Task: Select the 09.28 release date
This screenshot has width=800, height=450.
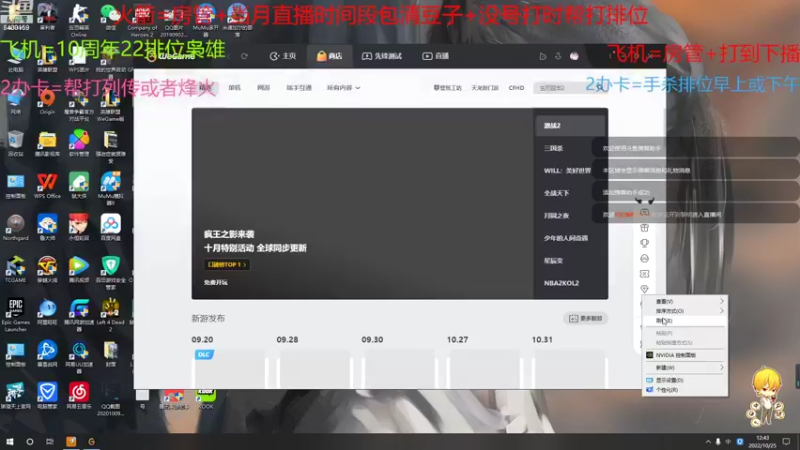Action: (x=287, y=340)
